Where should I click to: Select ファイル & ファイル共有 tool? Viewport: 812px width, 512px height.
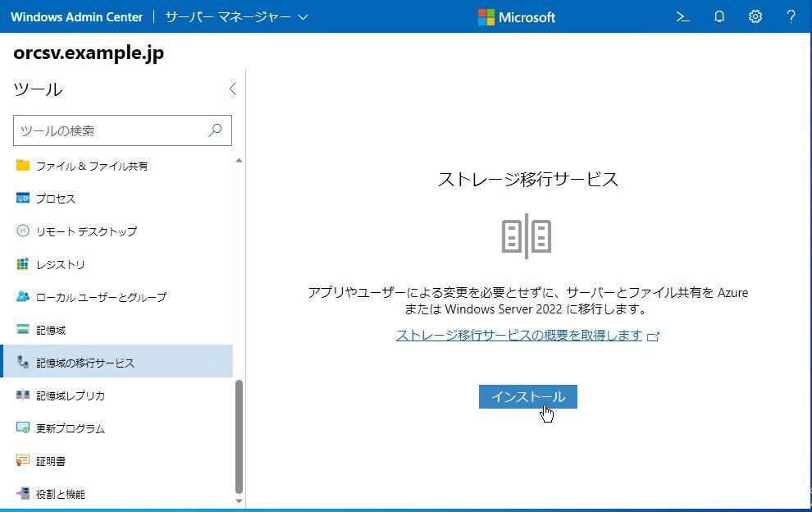pos(117,166)
